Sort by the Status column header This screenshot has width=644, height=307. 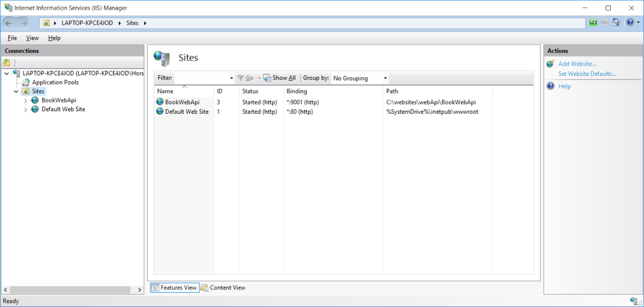click(261, 91)
